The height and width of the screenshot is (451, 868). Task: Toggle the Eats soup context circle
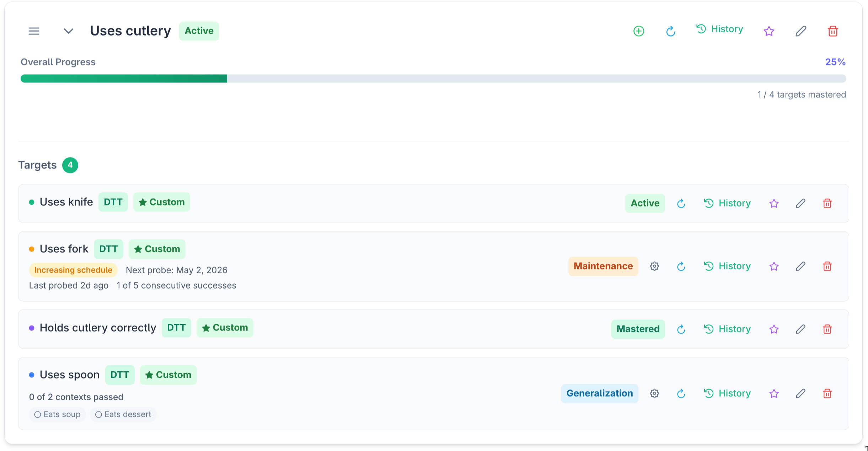pos(38,414)
